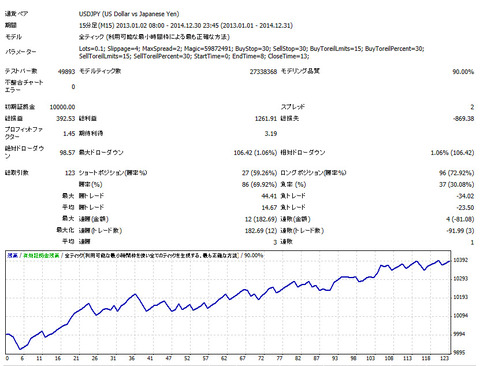
Task: Click the average loss trade value "-23.50"
Action: coord(465,208)
